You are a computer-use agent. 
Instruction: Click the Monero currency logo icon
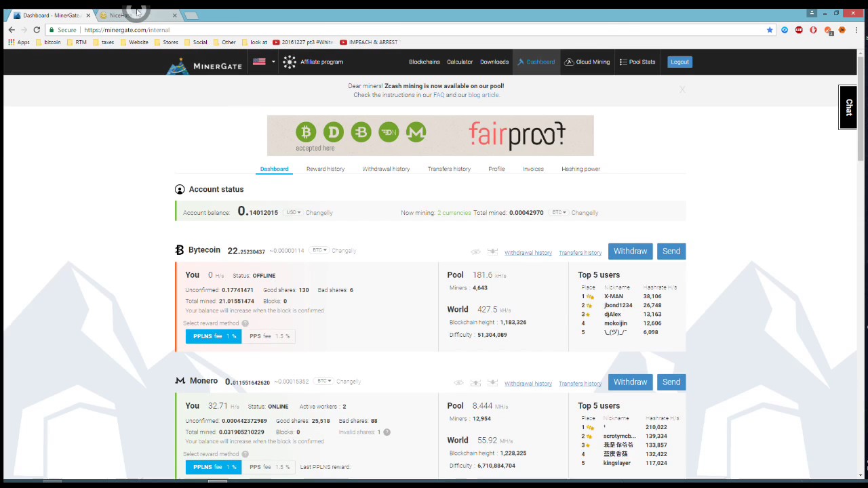click(180, 381)
